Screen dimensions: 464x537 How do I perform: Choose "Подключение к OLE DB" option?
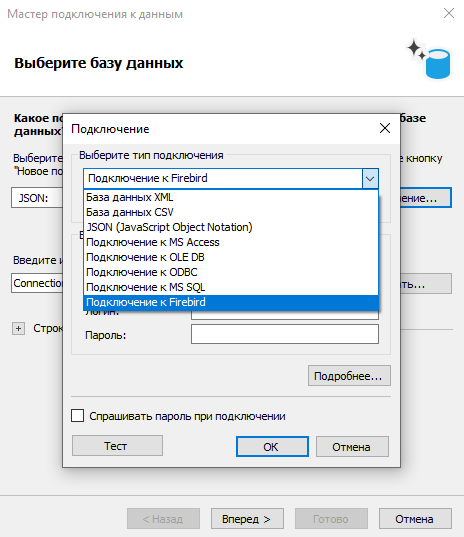click(231, 257)
